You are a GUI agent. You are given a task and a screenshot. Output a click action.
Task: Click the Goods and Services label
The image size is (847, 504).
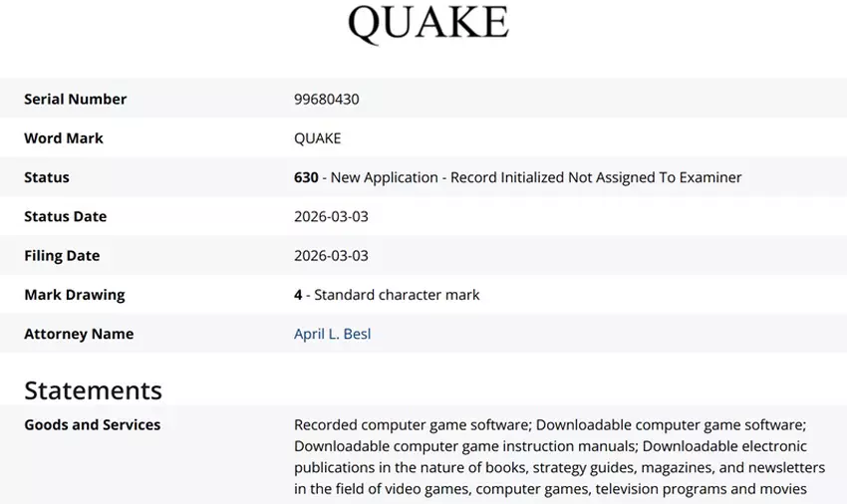[93, 425]
